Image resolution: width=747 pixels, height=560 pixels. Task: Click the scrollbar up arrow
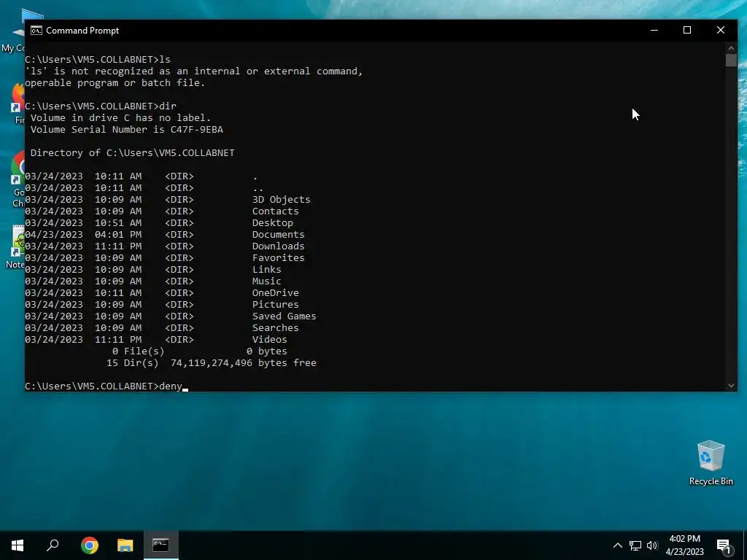click(731, 47)
